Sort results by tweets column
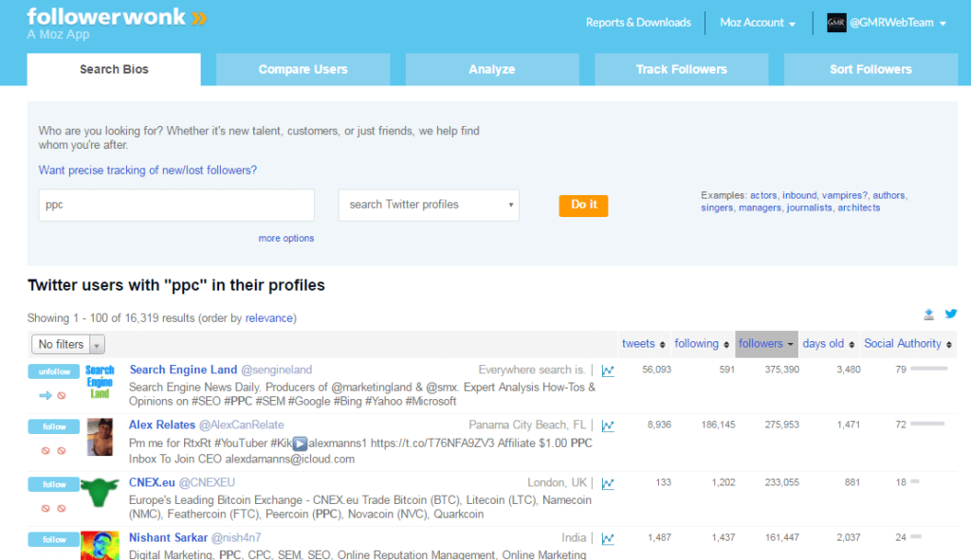Screen dimensions: 971x560 click(644, 344)
